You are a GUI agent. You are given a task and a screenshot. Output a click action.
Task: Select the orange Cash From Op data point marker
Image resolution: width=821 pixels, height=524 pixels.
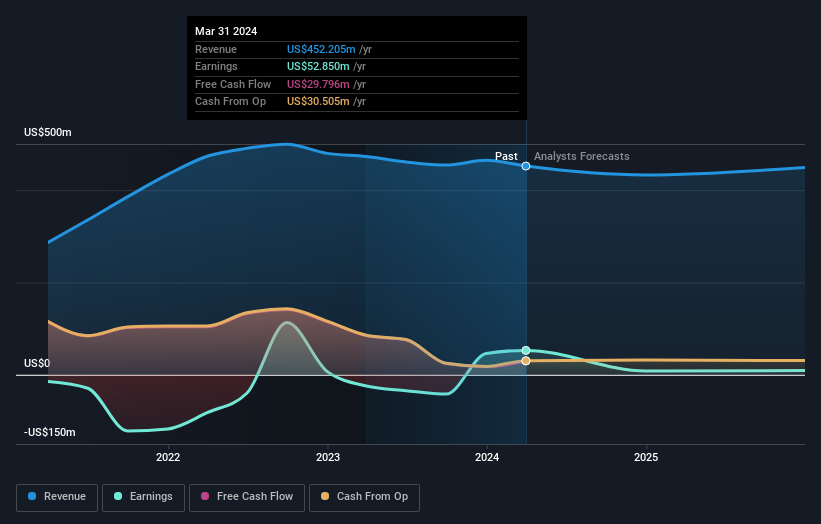pyautogui.click(x=526, y=361)
